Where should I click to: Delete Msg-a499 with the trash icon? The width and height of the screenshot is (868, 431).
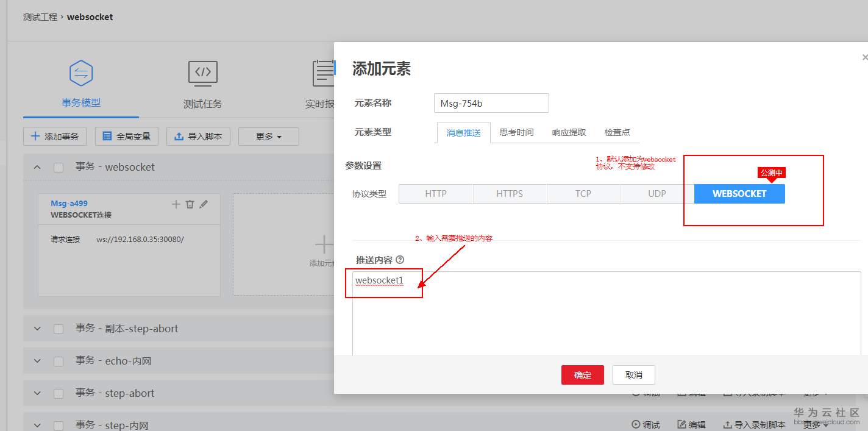click(x=190, y=204)
